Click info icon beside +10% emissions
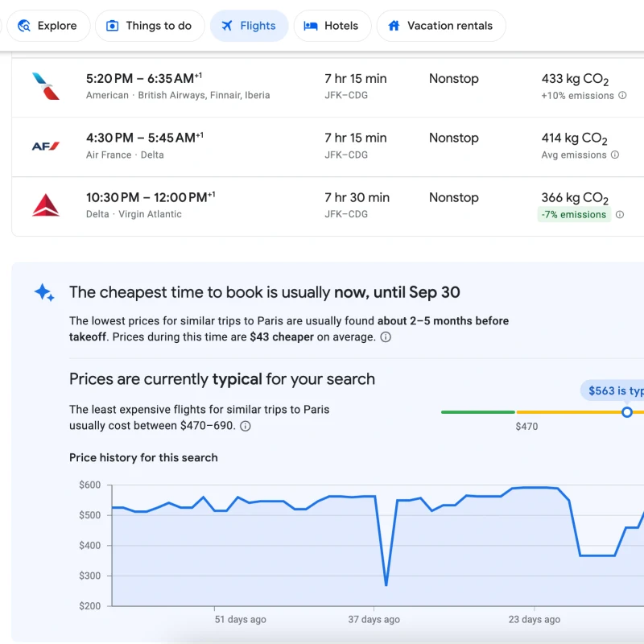The height and width of the screenshot is (644, 644). coord(621,96)
